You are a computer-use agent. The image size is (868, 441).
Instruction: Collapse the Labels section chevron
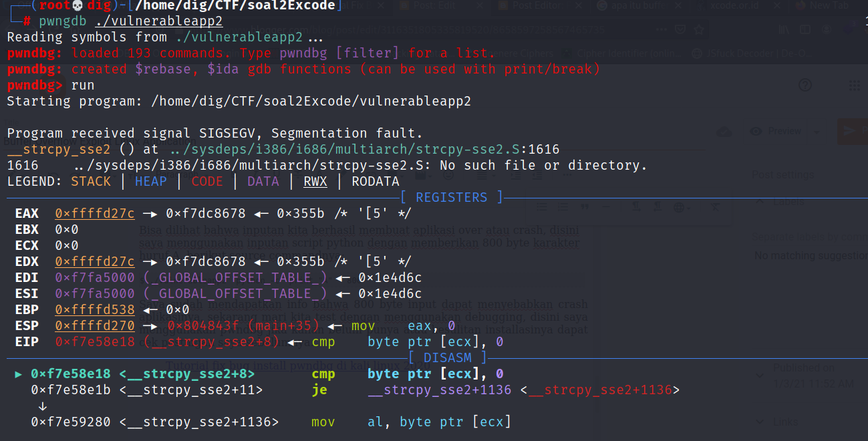pos(760,202)
